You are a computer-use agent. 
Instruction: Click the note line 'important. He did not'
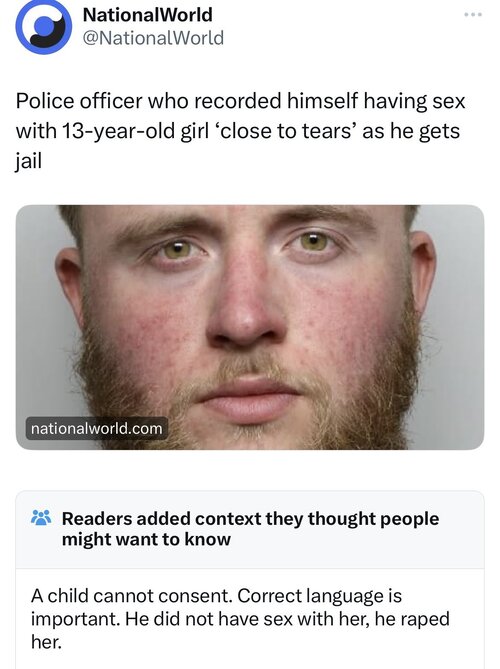(x=240, y=619)
